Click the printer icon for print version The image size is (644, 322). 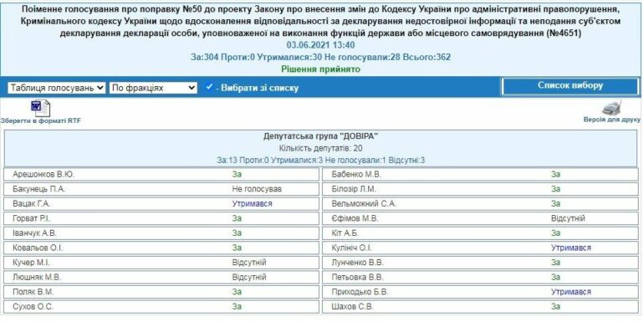click(612, 108)
